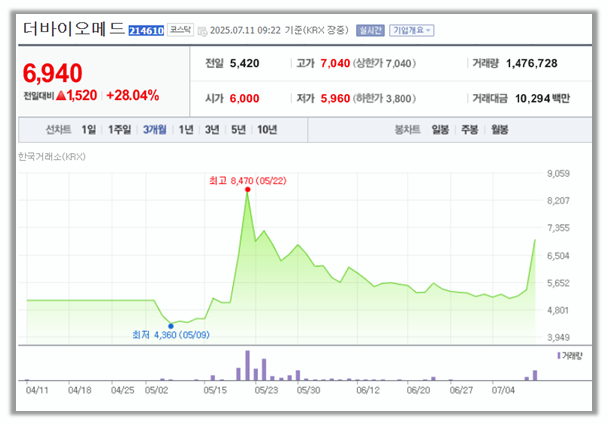The width and height of the screenshot is (609, 425).
Task: Click the tallest volume bar near 05/22
Action: 247,365
